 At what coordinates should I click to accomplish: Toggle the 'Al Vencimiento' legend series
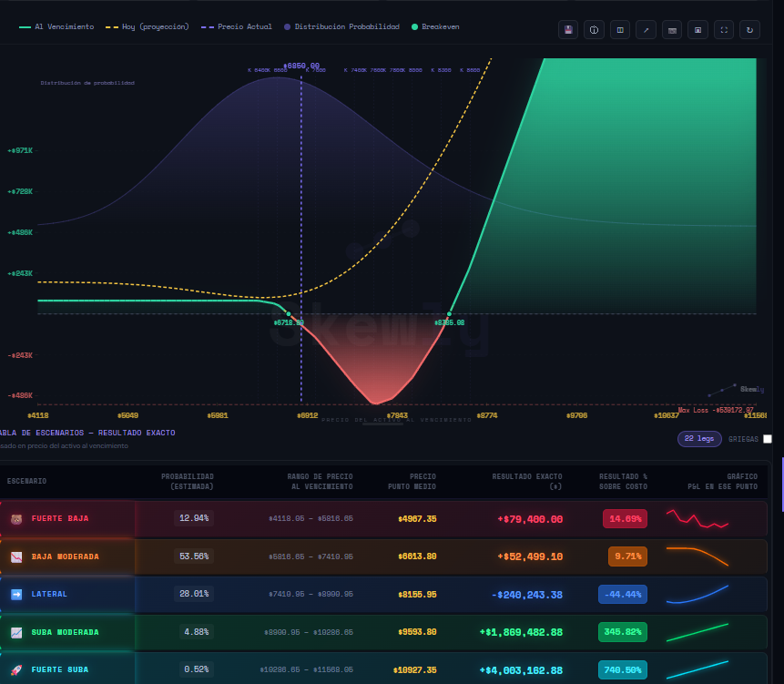tap(56, 26)
